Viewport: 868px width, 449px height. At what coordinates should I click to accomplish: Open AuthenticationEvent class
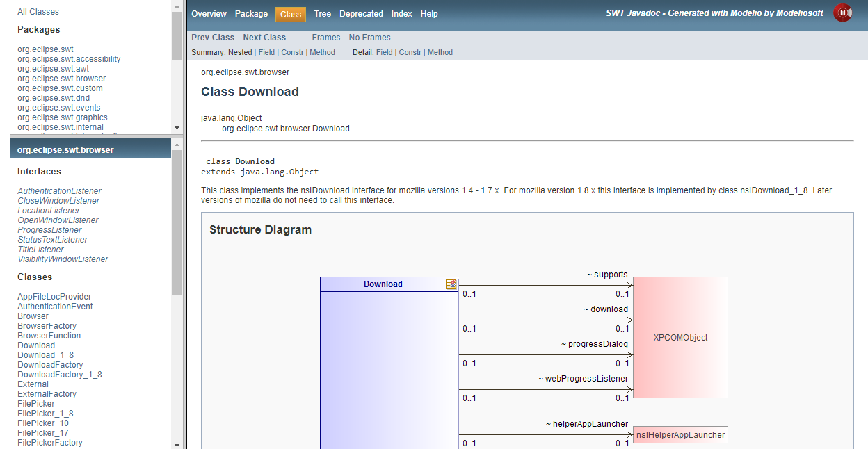click(x=55, y=307)
